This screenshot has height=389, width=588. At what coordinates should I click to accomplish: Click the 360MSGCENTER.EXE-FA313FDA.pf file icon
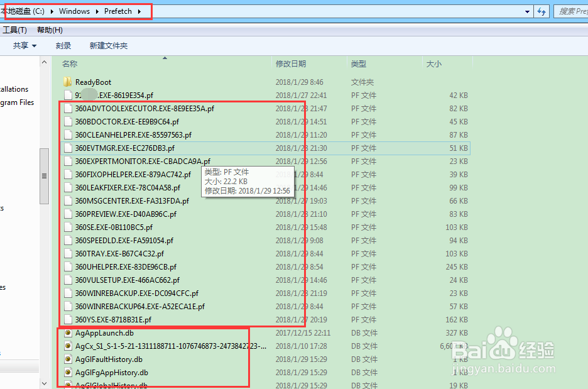[68, 200]
